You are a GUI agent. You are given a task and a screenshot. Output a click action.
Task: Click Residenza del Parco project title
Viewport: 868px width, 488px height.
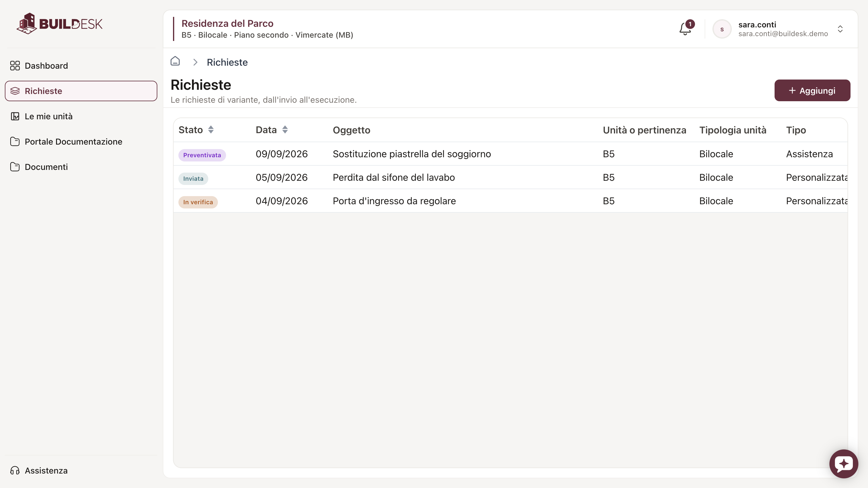(228, 23)
